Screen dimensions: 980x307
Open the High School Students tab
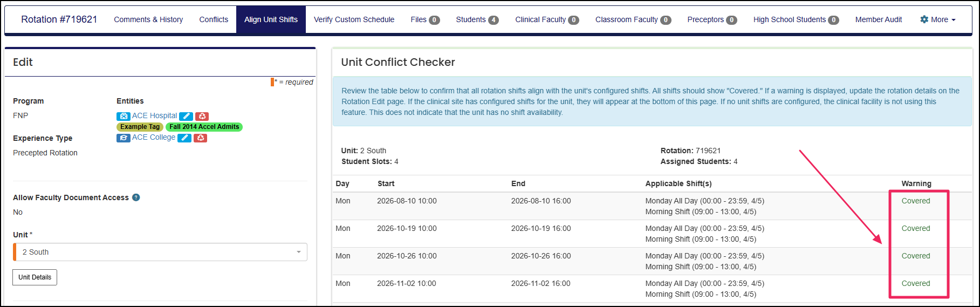click(x=796, y=19)
